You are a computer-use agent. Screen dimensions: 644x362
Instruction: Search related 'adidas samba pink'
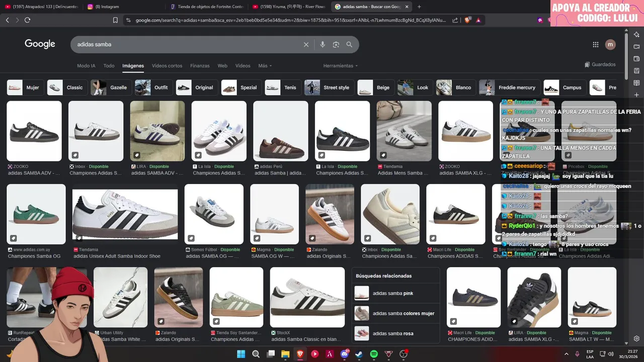[x=396, y=293]
